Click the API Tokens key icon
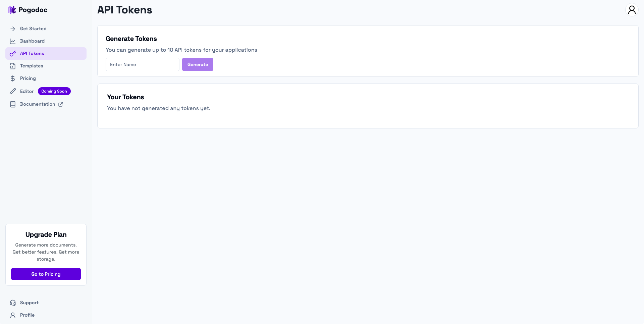644x324 pixels. [13, 54]
